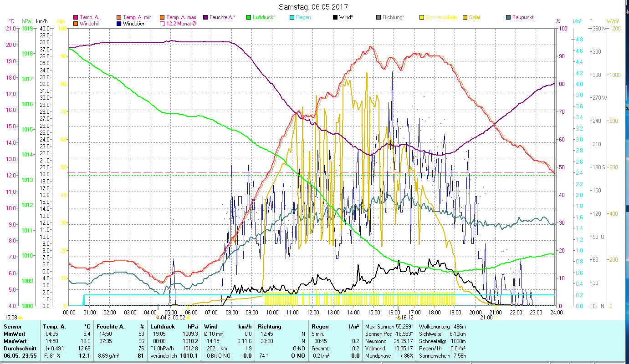
Task: Click the orange Temp. A. min swatch
Action: (118, 17)
